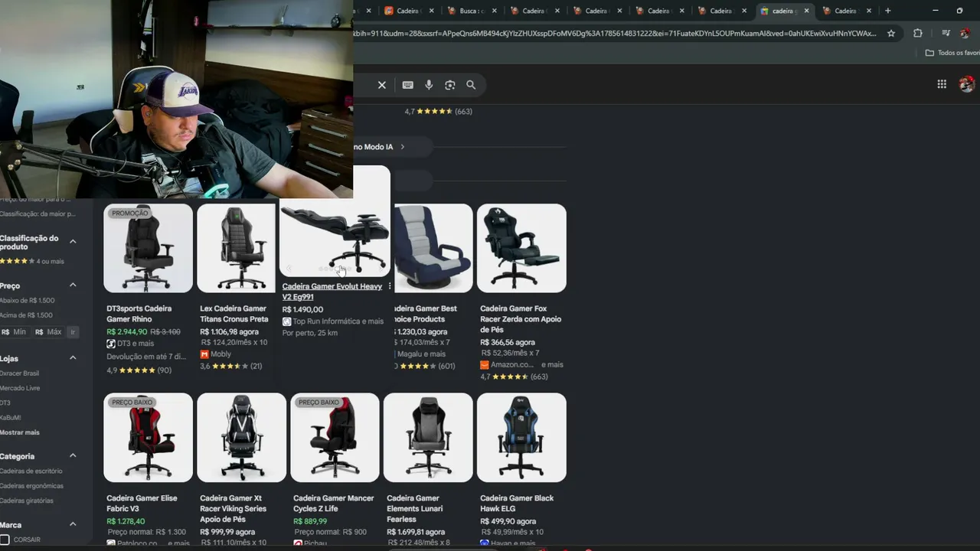Filter category Cadeiras de escritório
980x551 pixels.
tap(31, 471)
